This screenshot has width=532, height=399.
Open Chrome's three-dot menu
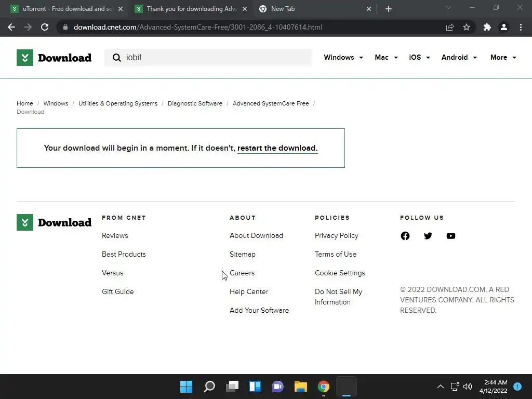[521, 27]
